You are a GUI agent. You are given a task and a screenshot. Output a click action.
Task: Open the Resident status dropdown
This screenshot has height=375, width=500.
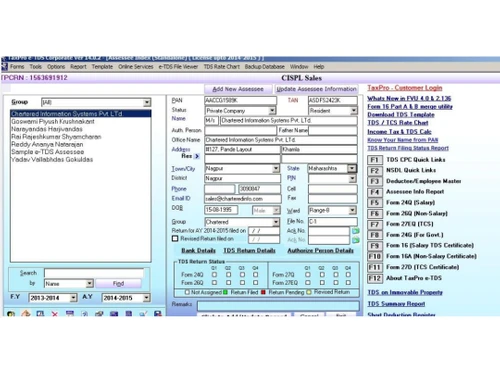(354, 110)
